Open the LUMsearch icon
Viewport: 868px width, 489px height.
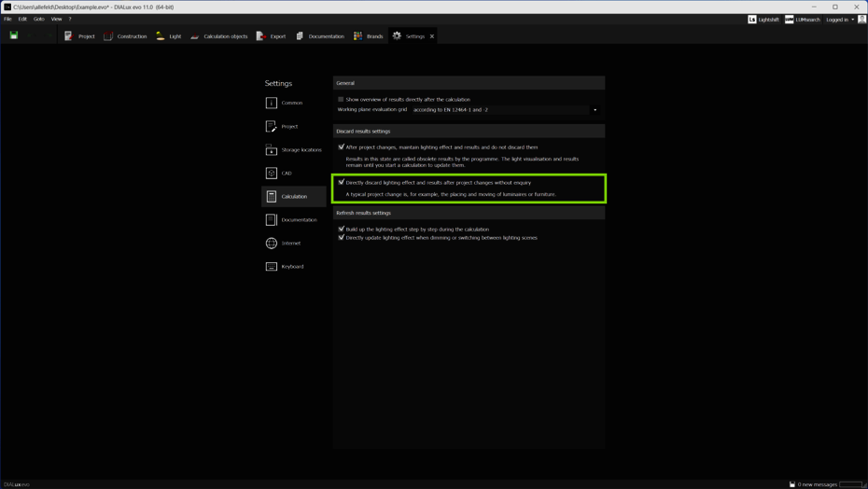pyautogui.click(x=790, y=20)
